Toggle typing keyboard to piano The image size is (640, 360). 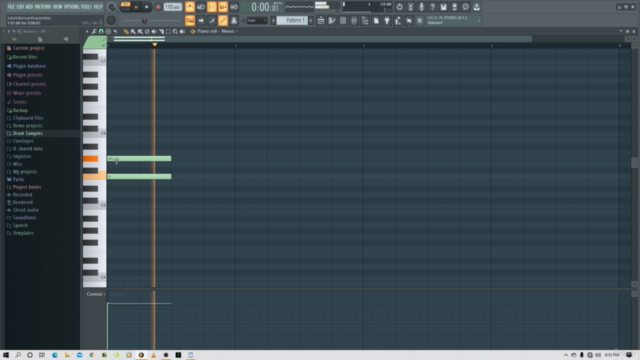pyautogui.click(x=190, y=20)
